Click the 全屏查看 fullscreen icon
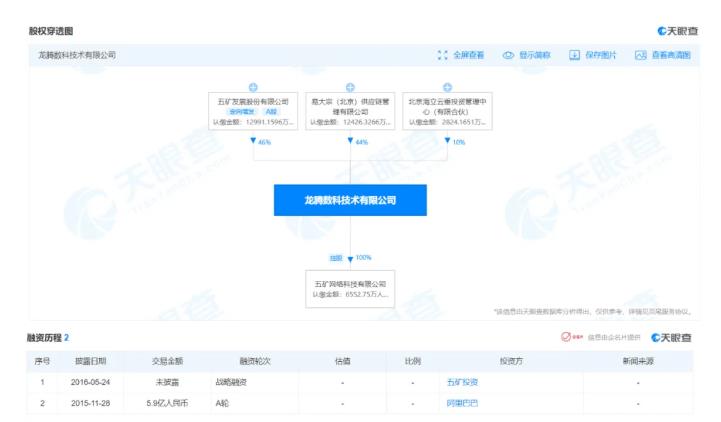 pos(443,54)
